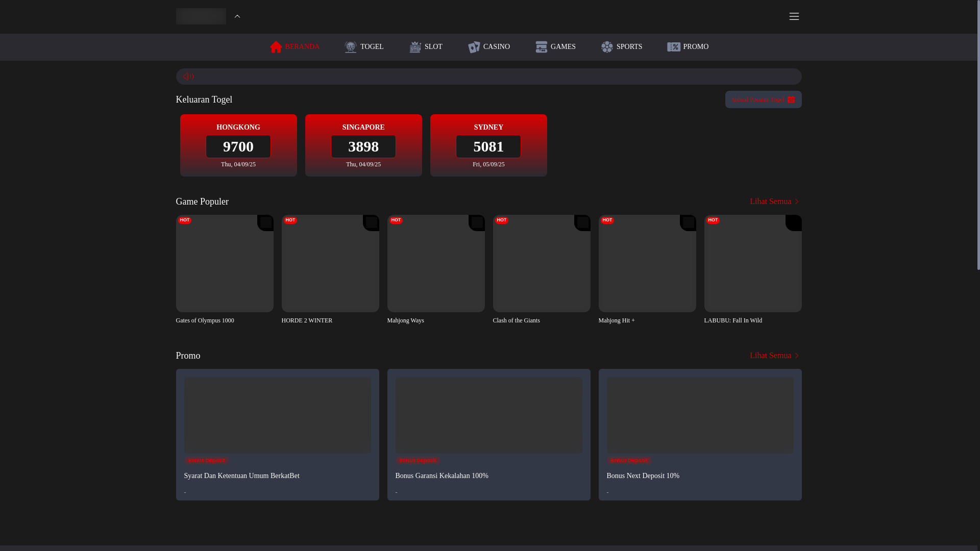Open the BERANDA menu item

[295, 47]
